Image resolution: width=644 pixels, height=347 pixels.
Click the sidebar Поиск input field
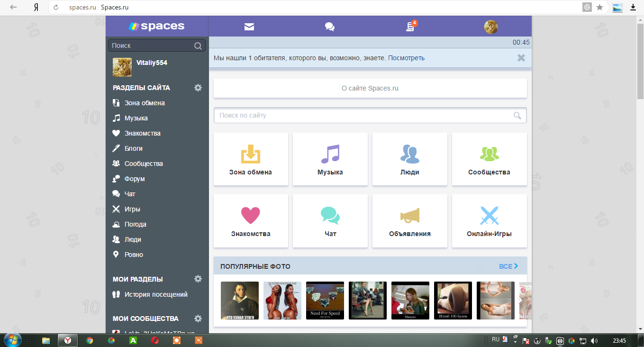pos(157,46)
